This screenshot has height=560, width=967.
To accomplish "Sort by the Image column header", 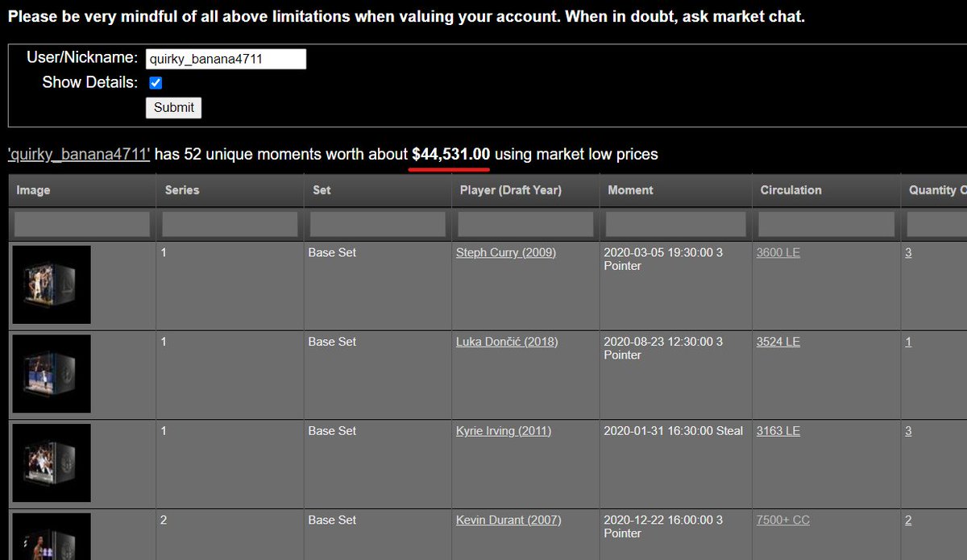I will click(x=81, y=190).
